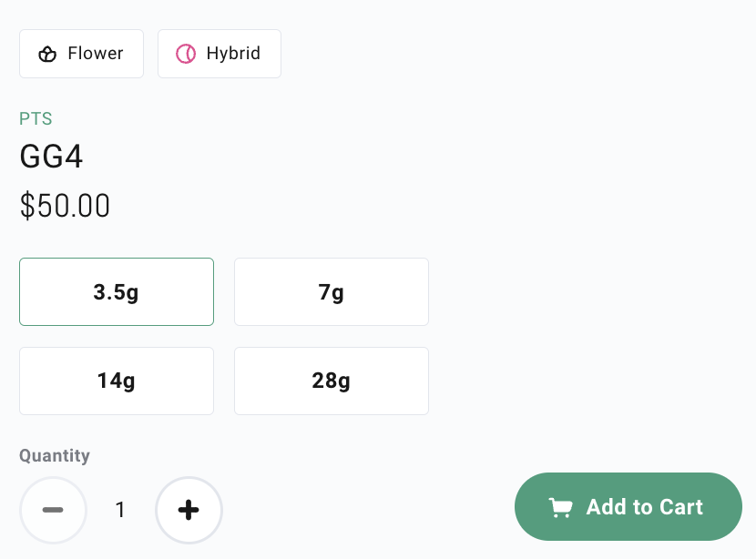Click the Quantity label
Screen dimensions: 756x559
tap(55, 455)
